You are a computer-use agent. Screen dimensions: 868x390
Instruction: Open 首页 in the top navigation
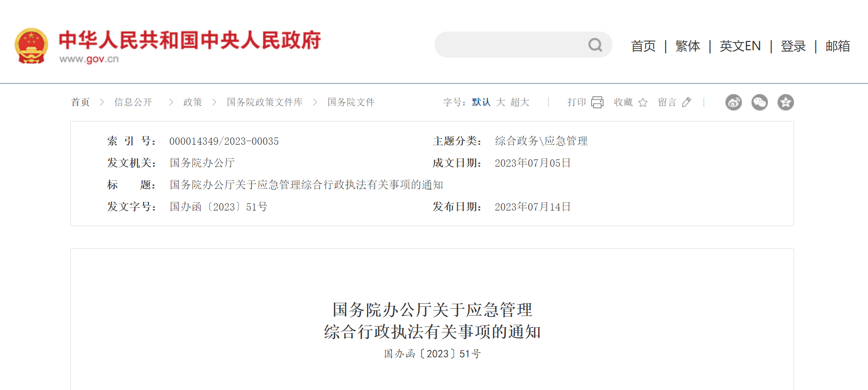click(643, 46)
